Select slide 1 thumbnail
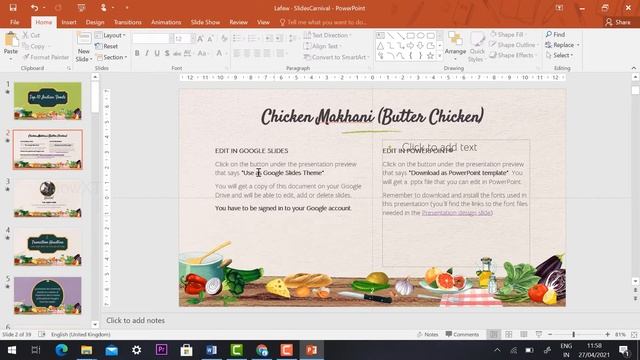The image size is (640, 360). coord(48,101)
